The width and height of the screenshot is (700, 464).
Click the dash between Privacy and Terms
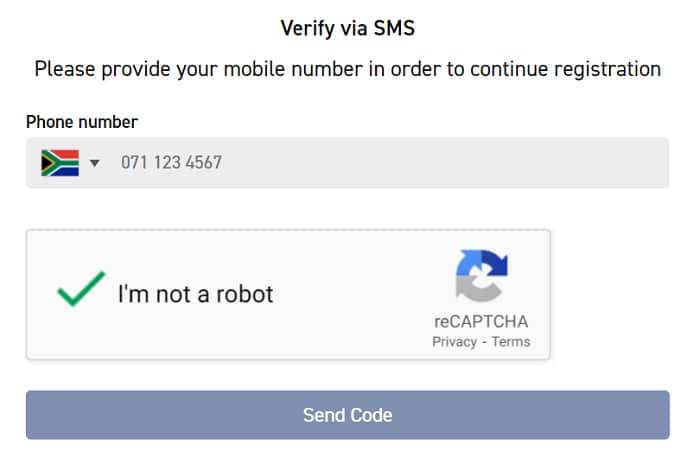point(484,342)
